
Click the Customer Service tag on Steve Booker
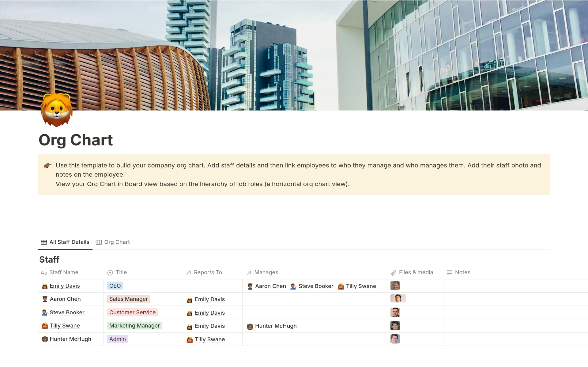[132, 312]
